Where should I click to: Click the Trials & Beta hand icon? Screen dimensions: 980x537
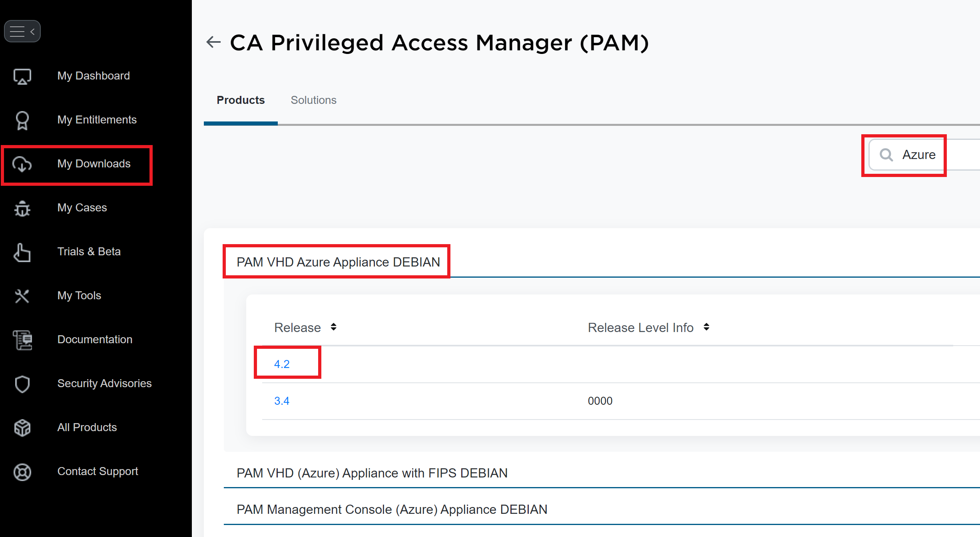click(22, 252)
